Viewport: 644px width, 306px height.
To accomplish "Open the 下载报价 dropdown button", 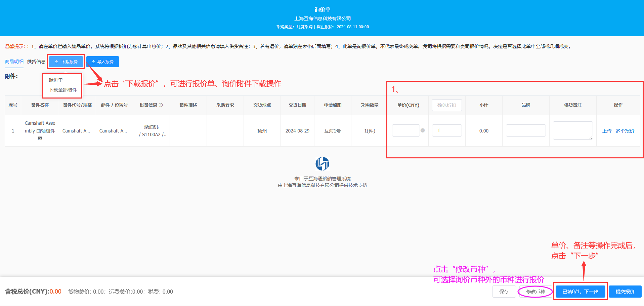I will click(x=66, y=62).
